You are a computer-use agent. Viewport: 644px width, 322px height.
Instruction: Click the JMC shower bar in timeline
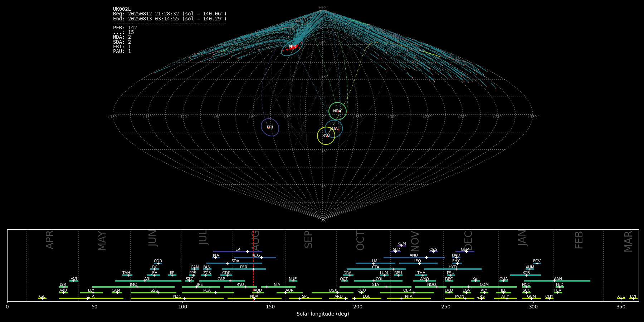click(x=133, y=287)
